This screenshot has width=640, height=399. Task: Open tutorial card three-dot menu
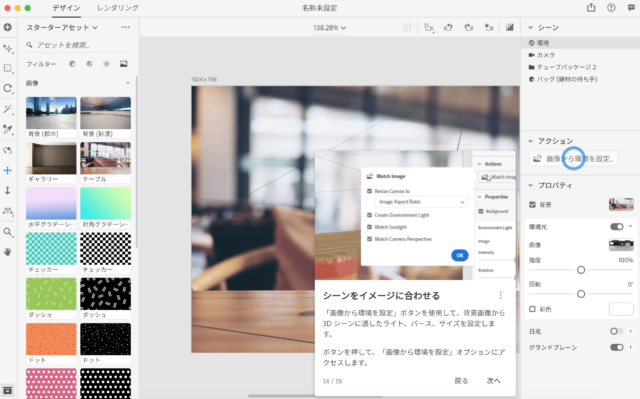click(x=501, y=295)
